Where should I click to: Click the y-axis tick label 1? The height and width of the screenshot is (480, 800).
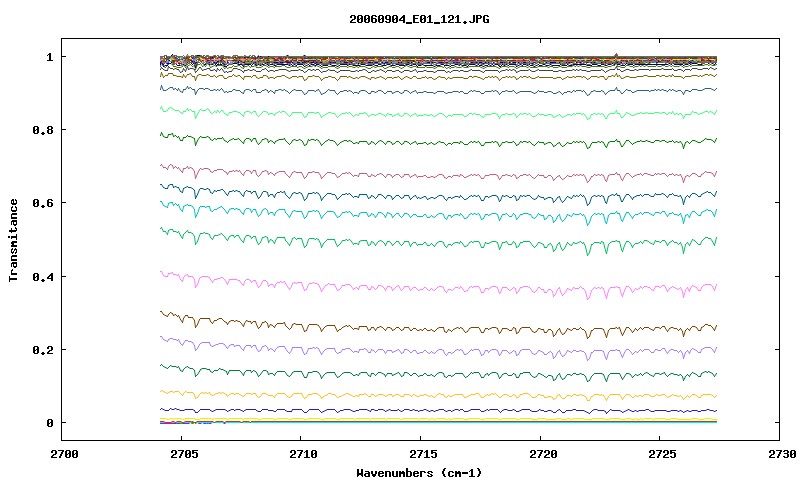[49, 57]
